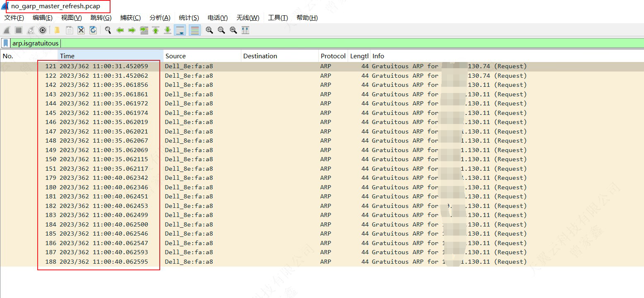Go forward in packet history
644x298 pixels.
pos(132,30)
